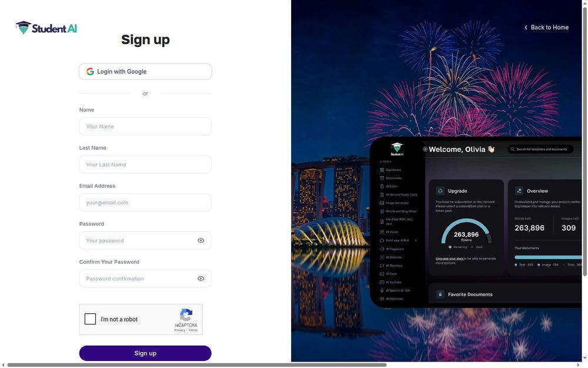Show password with the eye icon
588x368 pixels.
click(201, 240)
